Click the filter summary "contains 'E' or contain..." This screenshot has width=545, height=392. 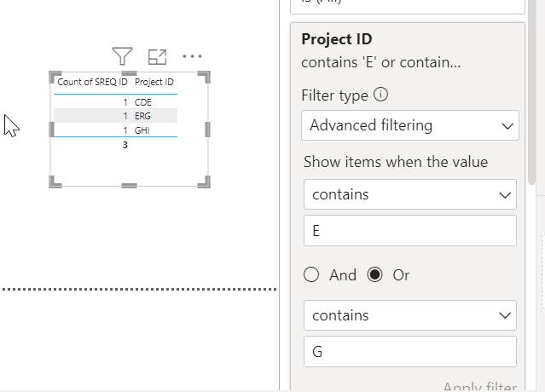[381, 62]
